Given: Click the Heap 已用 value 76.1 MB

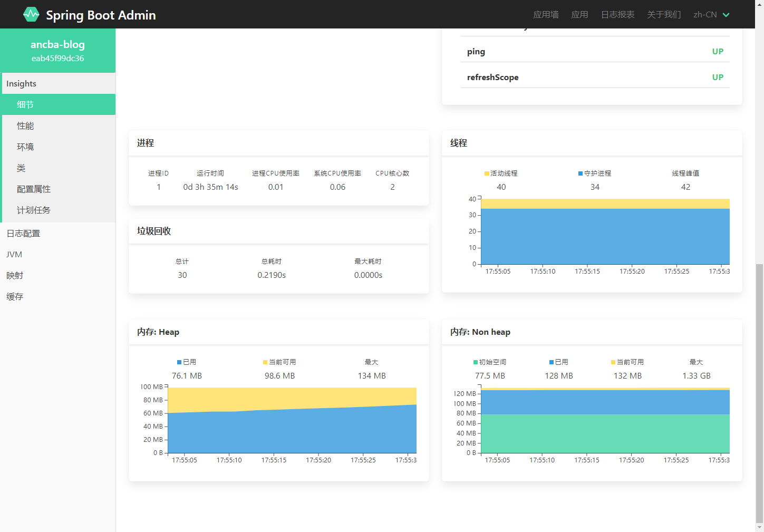Looking at the screenshot, I should pos(187,376).
